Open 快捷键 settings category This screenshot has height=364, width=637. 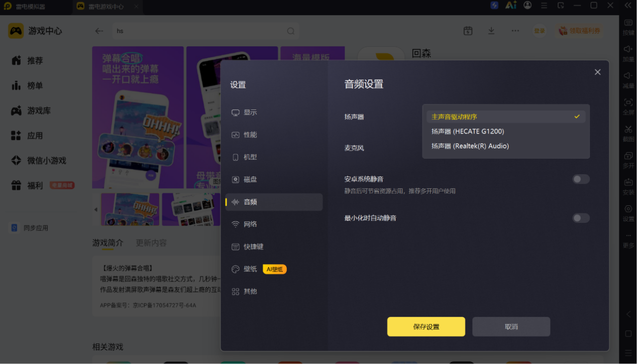coord(274,247)
